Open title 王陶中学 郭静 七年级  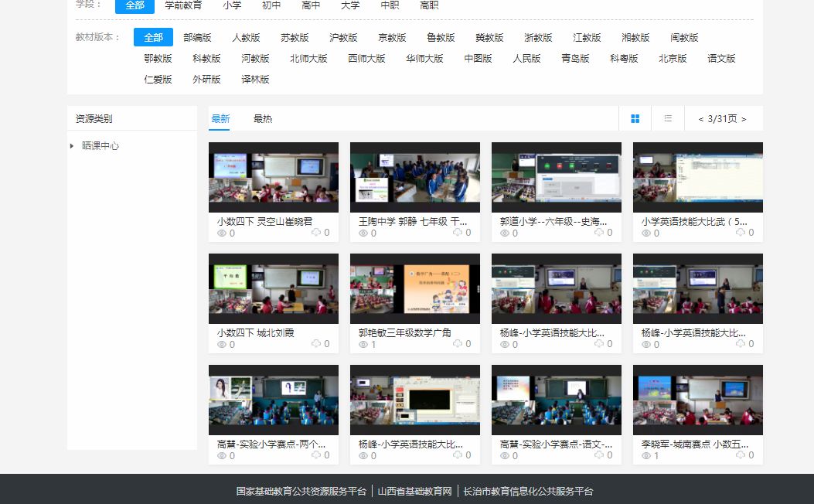[x=413, y=221]
